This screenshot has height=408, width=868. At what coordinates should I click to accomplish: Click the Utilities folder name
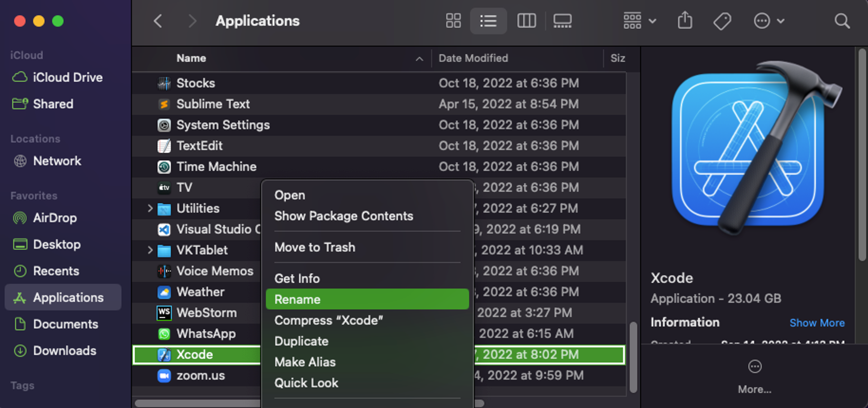click(198, 208)
